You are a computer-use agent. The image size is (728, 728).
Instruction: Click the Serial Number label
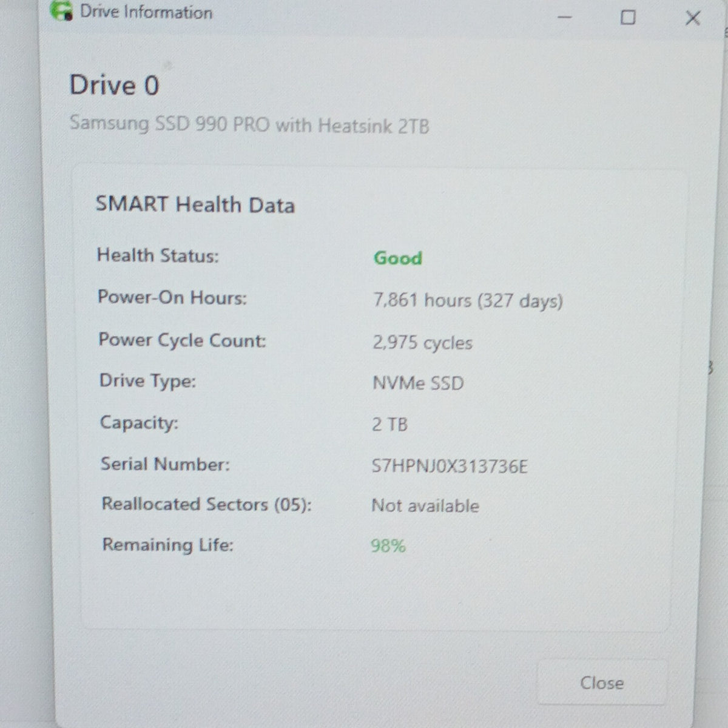click(x=165, y=464)
